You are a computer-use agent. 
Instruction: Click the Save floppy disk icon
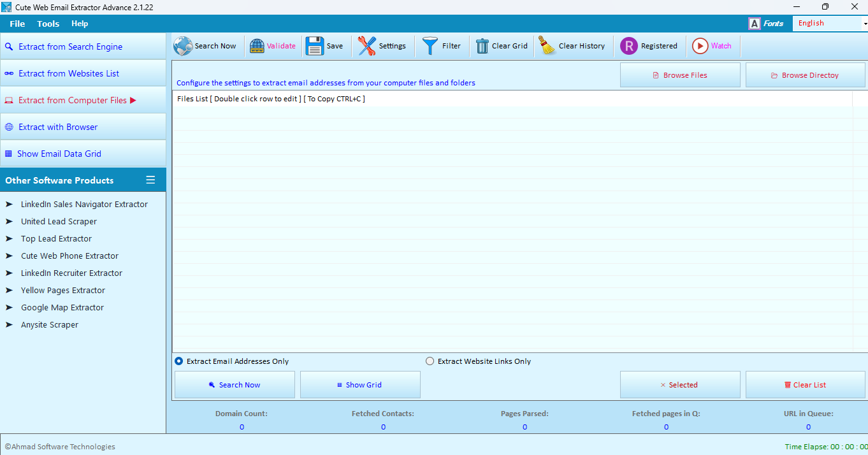315,46
